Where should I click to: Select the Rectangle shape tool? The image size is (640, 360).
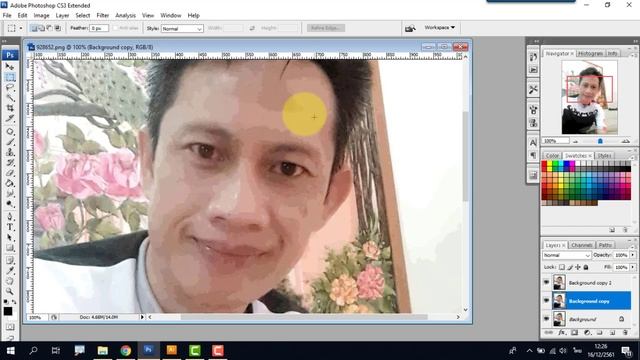click(10, 248)
